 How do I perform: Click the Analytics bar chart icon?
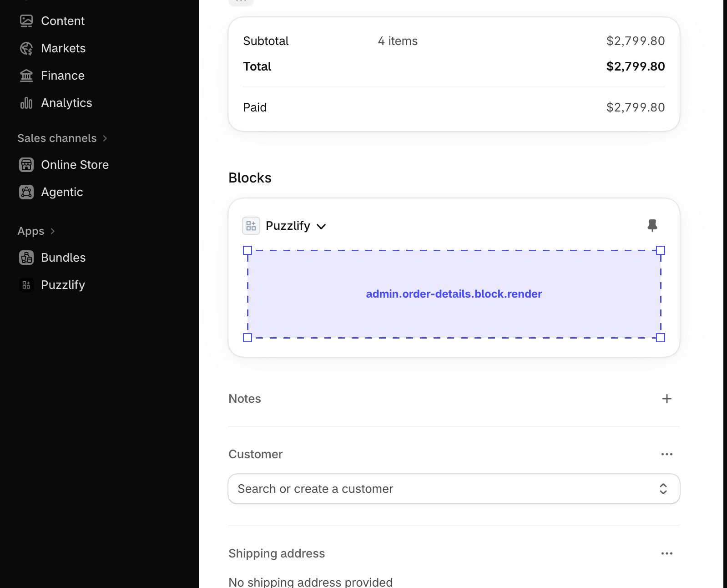click(x=26, y=103)
